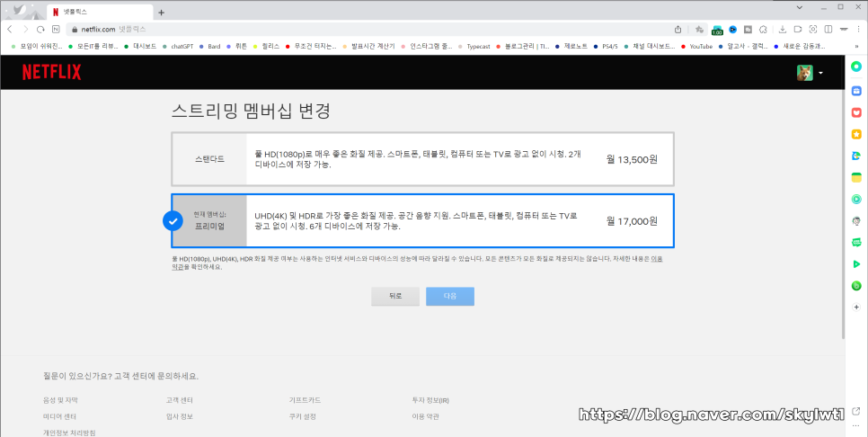Open the 발표시간 계산기 bookmark
This screenshot has width=868, height=437.
(x=369, y=47)
